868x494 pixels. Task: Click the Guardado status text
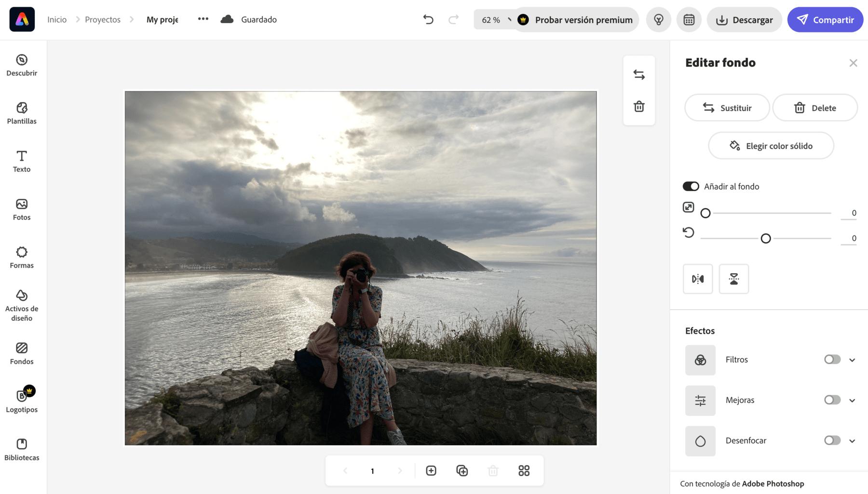(x=259, y=19)
